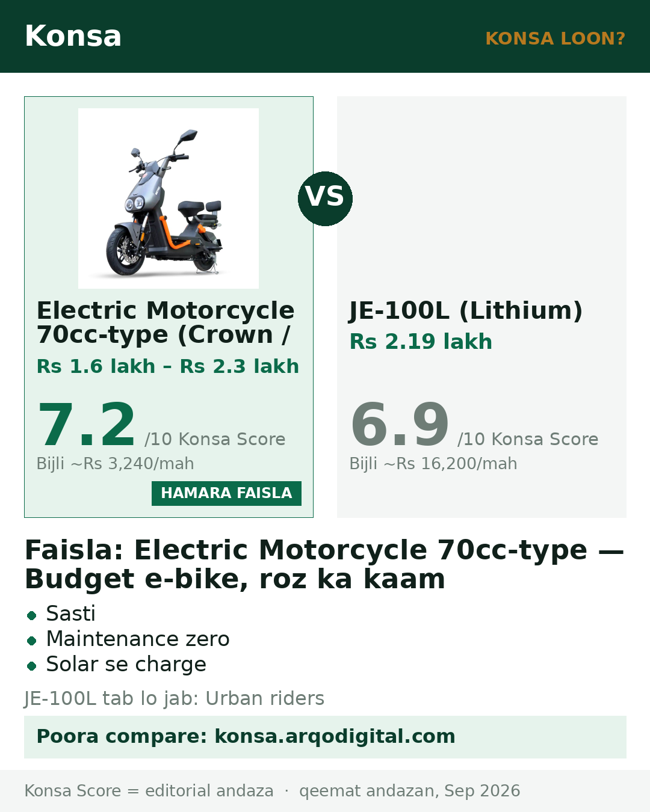Click the Rs 2.19 lakh price
Image resolution: width=650 pixels, height=812 pixels.
[x=421, y=342]
